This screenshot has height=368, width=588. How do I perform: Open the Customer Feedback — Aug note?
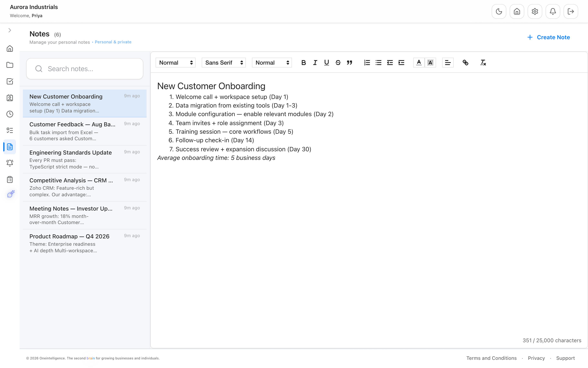(x=85, y=131)
